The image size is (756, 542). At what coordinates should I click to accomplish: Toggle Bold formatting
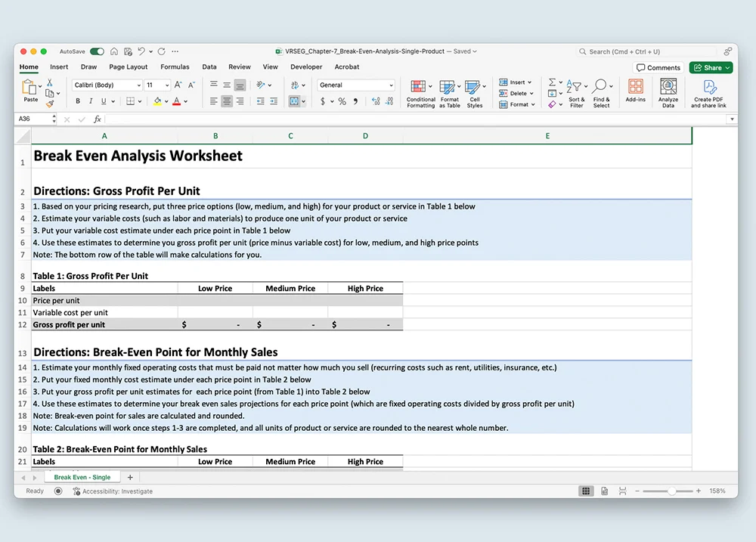point(78,101)
